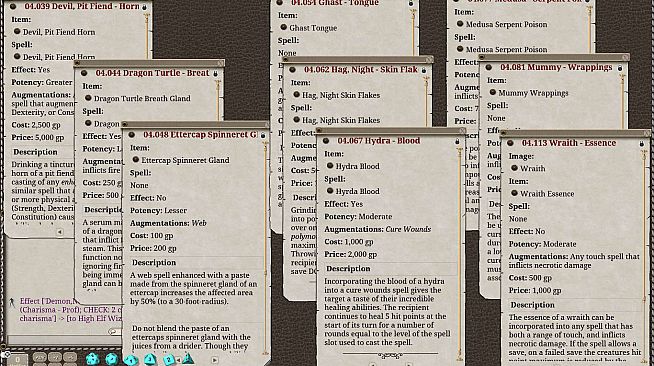Open Medusa Serpent Poison spell link icon
654x366 pixels.
(460, 49)
